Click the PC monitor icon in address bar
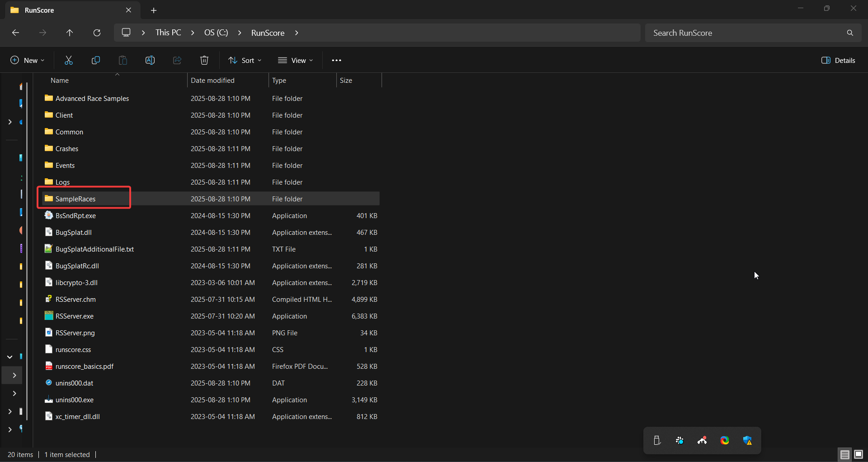Viewport: 868px width, 462px height. [x=126, y=33]
